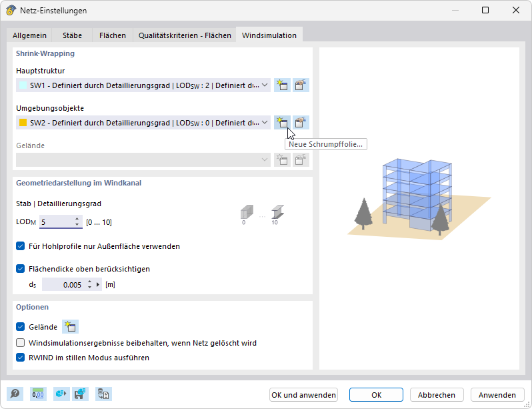This screenshot has height=409, width=532.
Task: Click the orange SW2 color swatch
Action: (x=23, y=123)
